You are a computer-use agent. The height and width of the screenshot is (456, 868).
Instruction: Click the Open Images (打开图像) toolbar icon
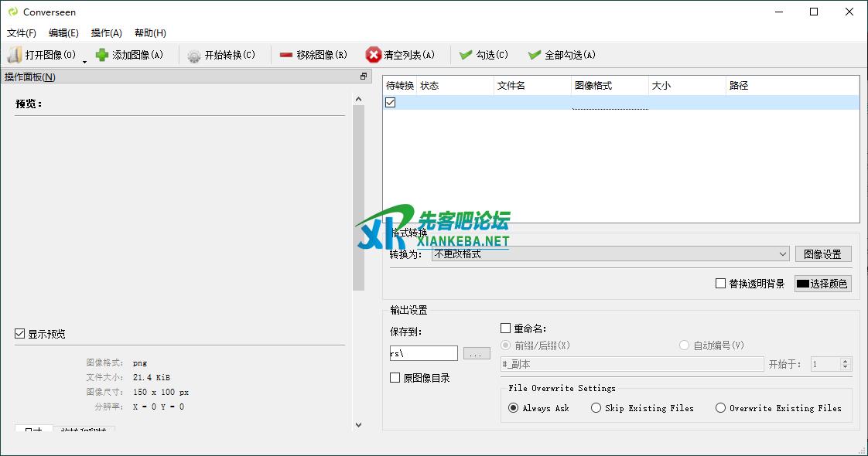15,55
